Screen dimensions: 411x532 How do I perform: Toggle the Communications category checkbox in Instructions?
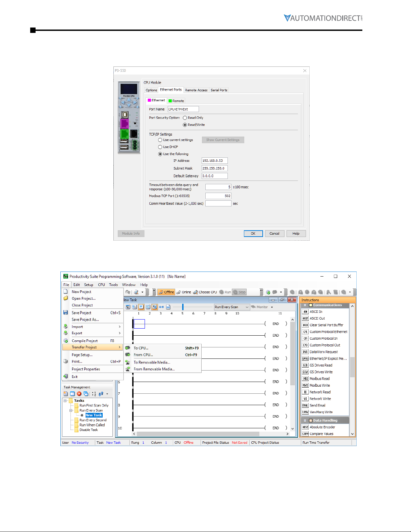(x=311, y=305)
